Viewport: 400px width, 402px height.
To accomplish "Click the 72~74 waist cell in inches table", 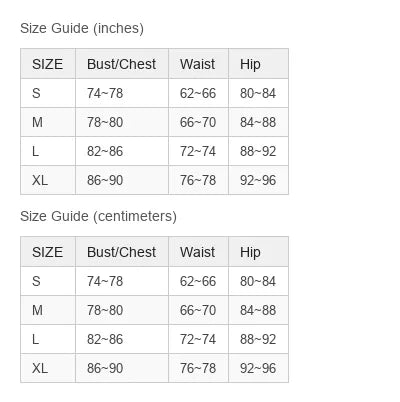I will [199, 151].
